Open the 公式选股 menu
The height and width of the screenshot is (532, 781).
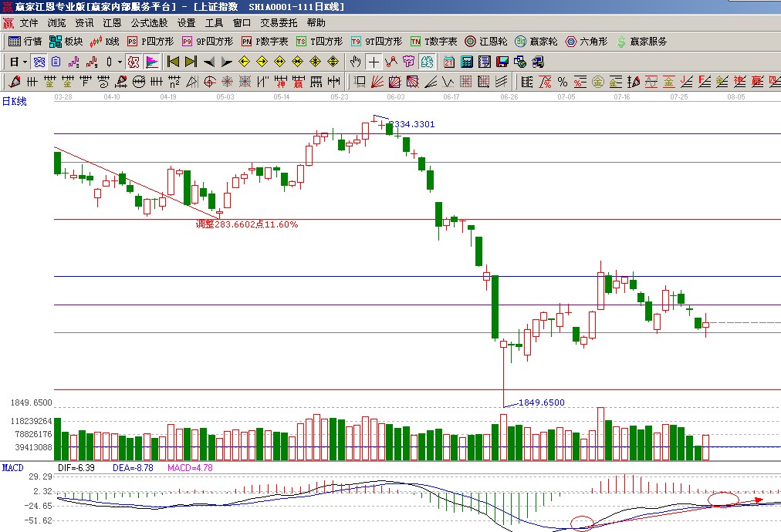(x=149, y=23)
